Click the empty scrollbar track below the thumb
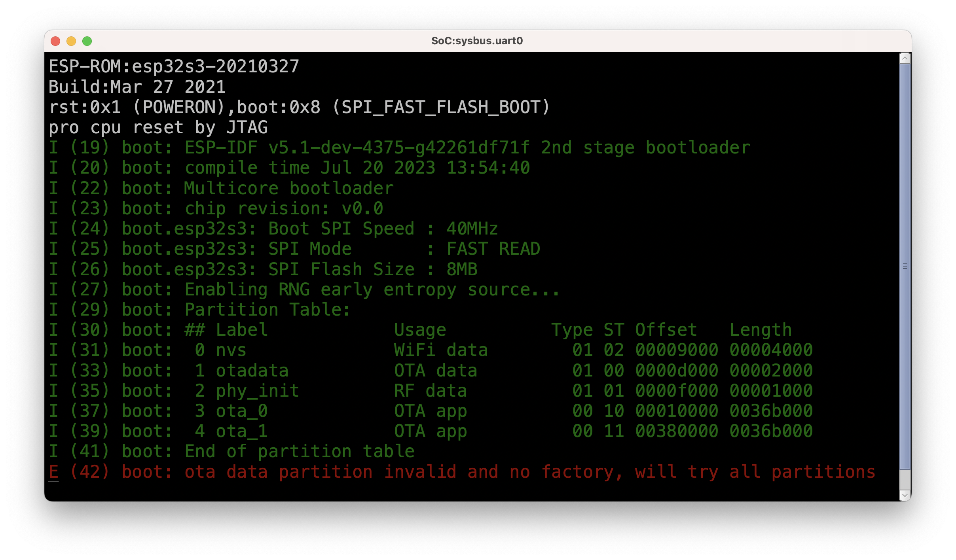956x560 pixels. [x=905, y=479]
